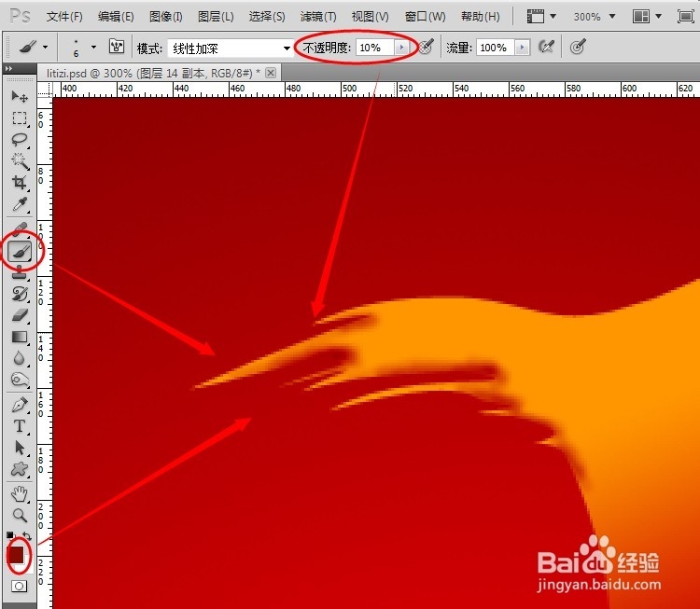Open the opacity slider arrow
700x609 pixels.
click(401, 48)
